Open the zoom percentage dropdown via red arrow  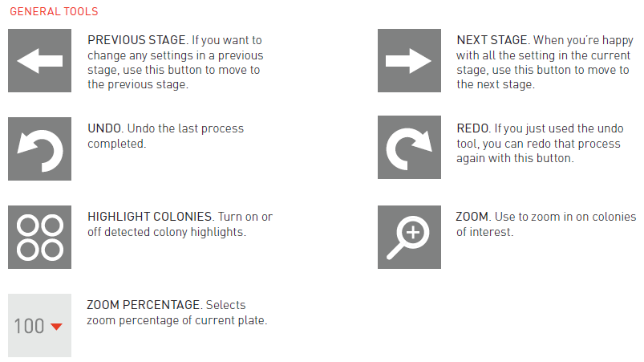tap(56, 326)
